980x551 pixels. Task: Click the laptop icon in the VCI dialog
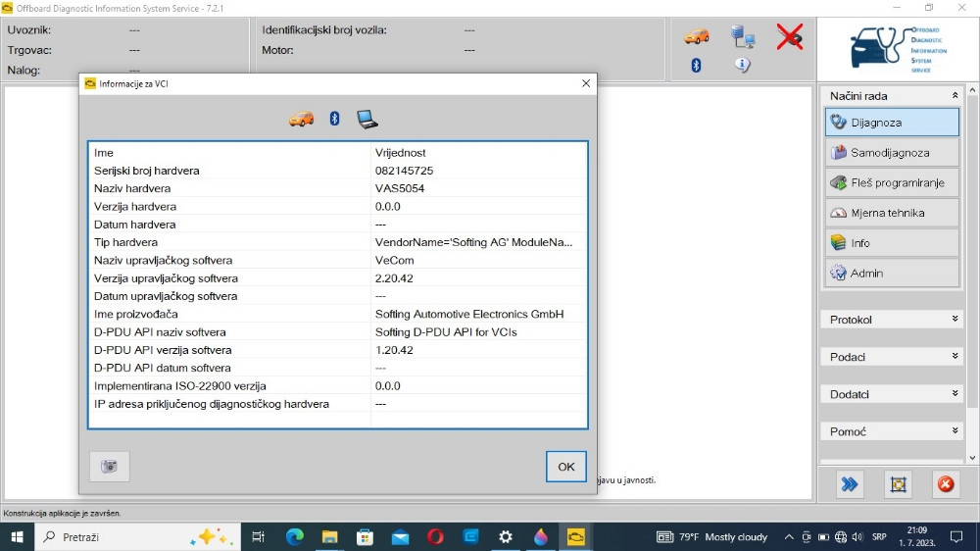(367, 119)
